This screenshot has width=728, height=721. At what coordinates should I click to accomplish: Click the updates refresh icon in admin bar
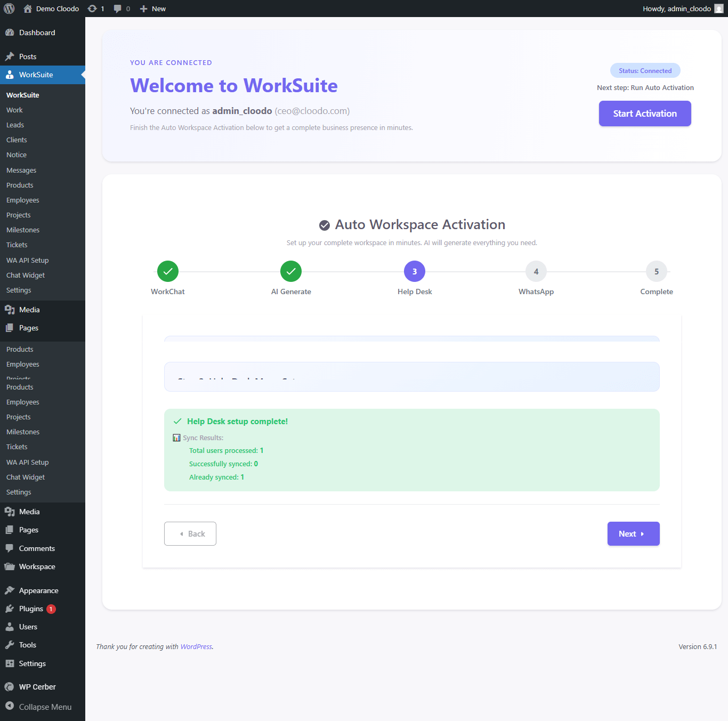tap(92, 8)
